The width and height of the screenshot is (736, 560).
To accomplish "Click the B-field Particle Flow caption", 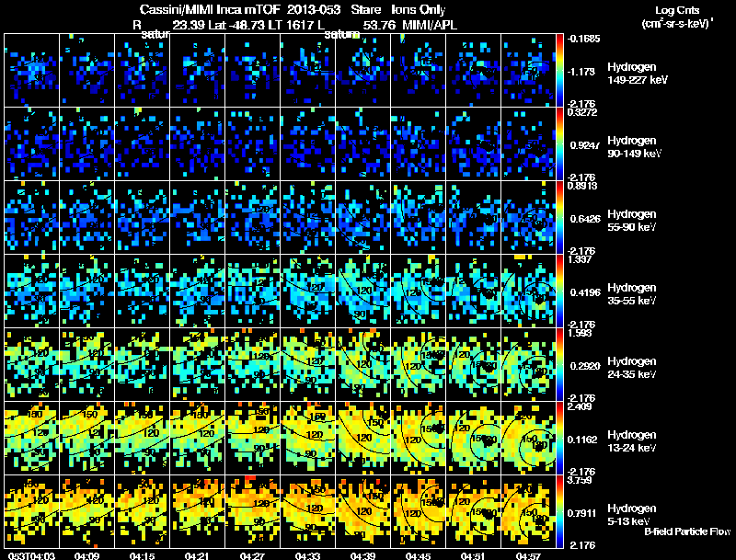I will (x=687, y=531).
